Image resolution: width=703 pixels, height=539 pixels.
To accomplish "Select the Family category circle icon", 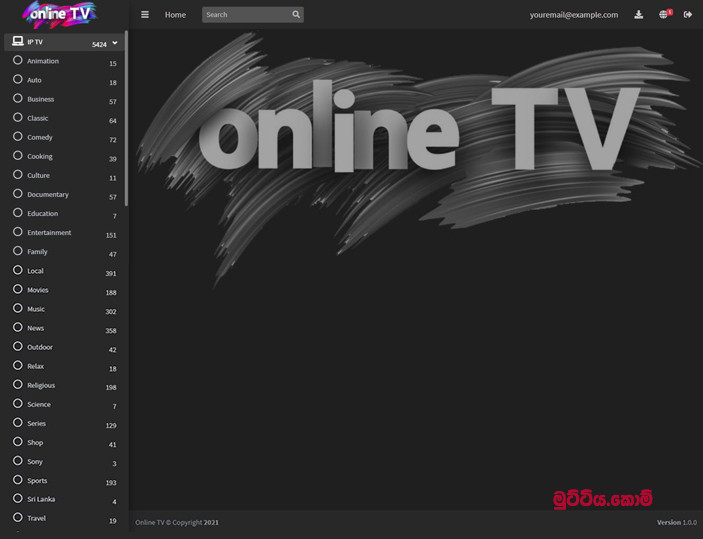I will coord(17,251).
